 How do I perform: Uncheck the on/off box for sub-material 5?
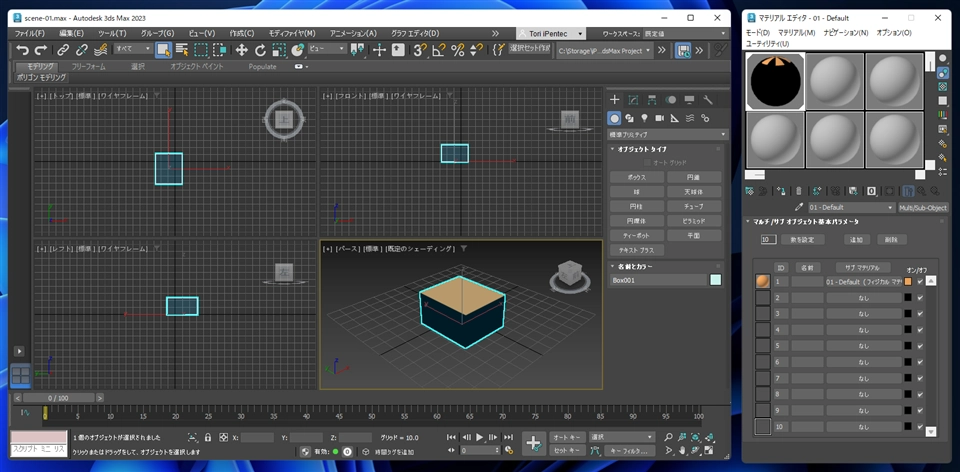coord(920,346)
